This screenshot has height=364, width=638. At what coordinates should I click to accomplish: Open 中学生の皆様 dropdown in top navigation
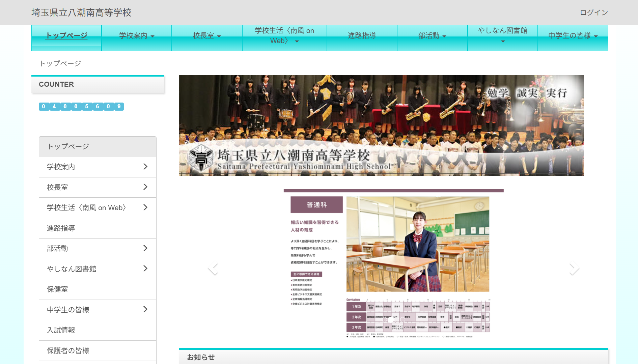pos(573,36)
